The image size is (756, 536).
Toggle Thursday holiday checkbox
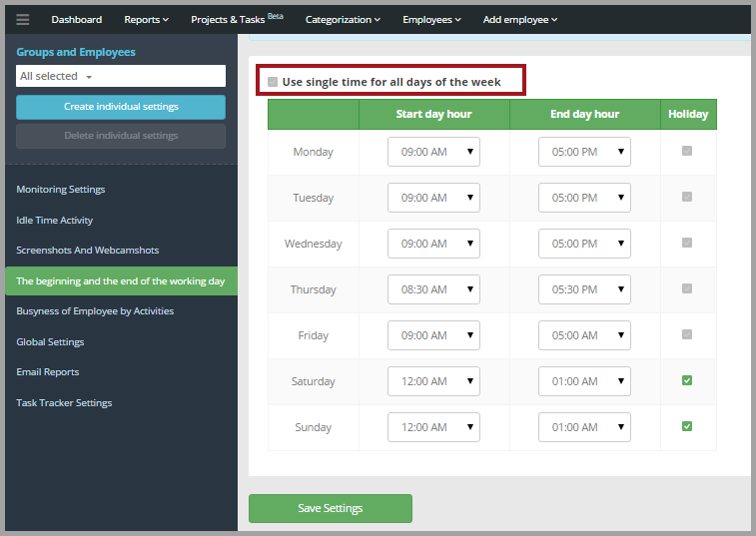pos(687,288)
